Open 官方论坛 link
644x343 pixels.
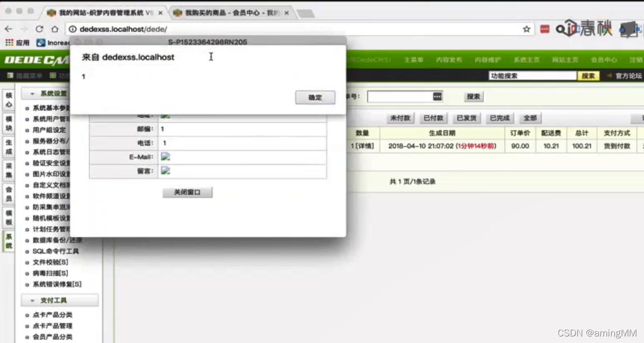[x=628, y=76]
